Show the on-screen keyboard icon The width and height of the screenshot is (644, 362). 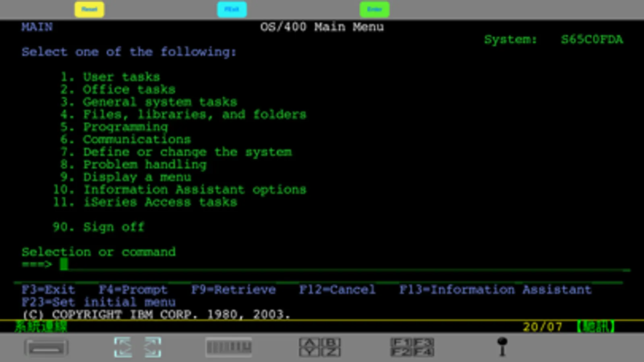tap(229, 347)
